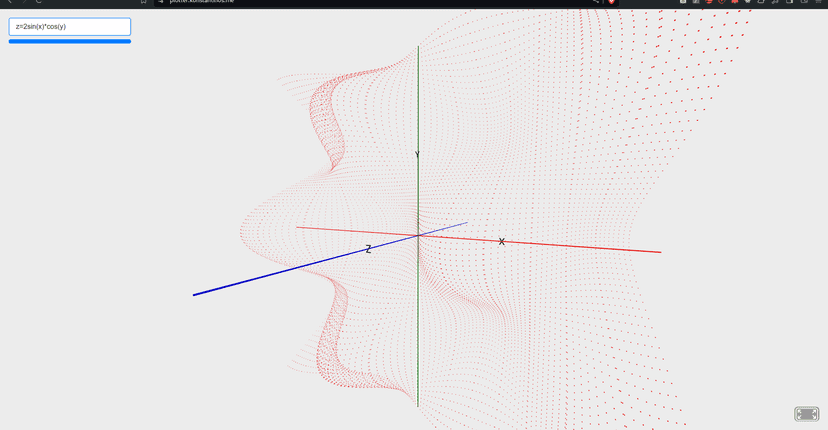828x430 pixels.
Task: Click the red extension icon in browser toolbar
Action: (x=734, y=2)
